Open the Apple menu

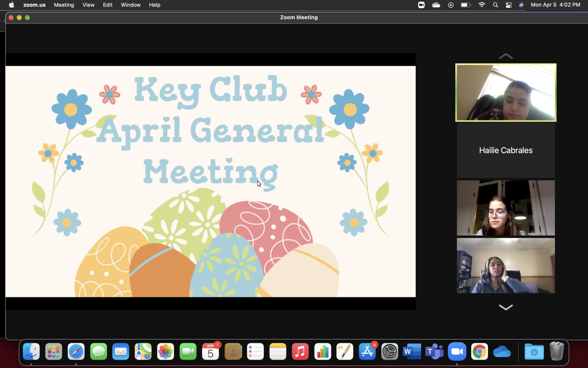[11, 5]
